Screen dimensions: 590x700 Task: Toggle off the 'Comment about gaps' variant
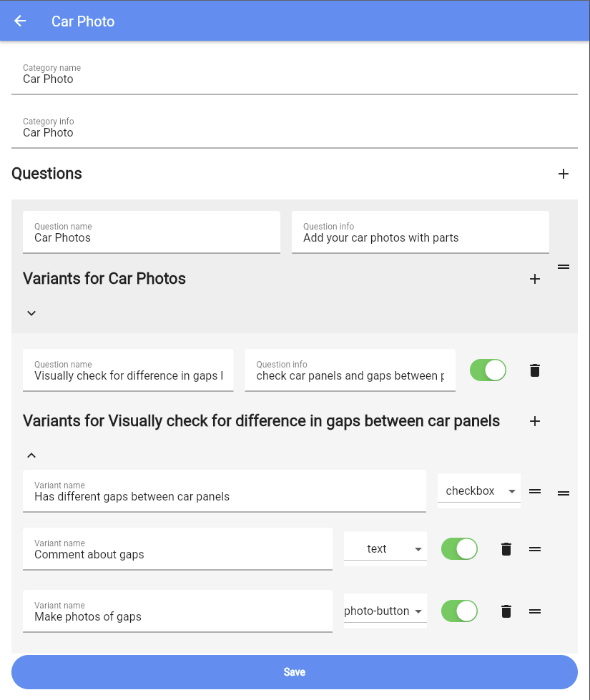(458, 548)
